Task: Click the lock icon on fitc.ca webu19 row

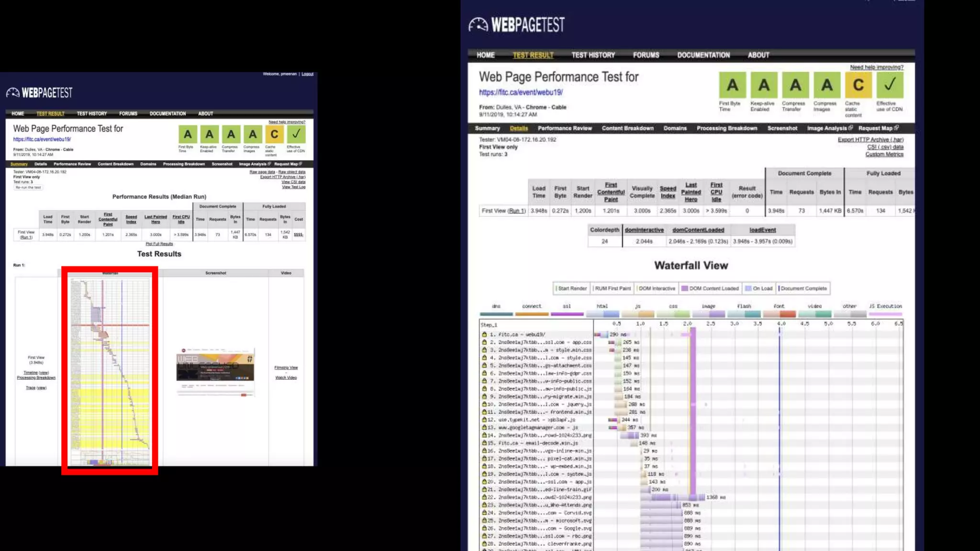Action: click(484, 334)
